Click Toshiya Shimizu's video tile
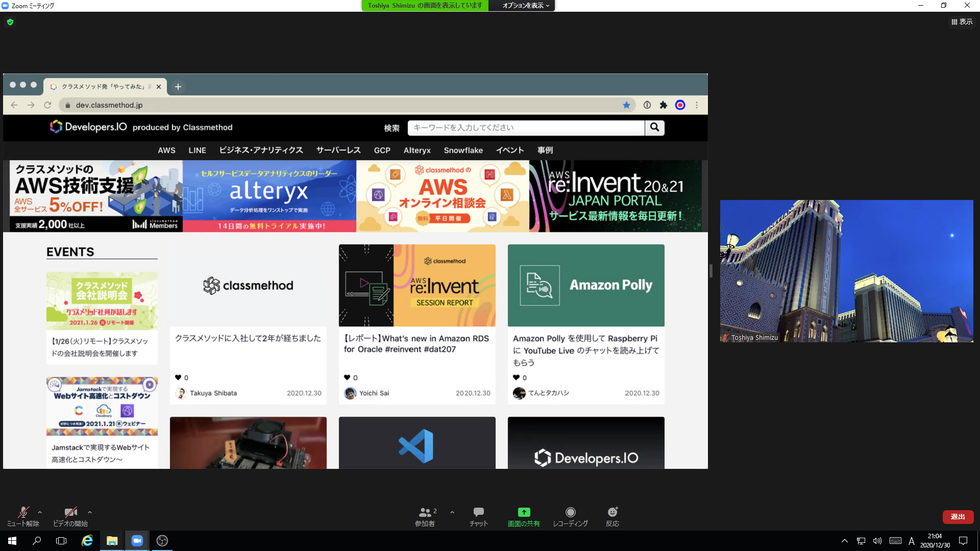 pos(847,271)
